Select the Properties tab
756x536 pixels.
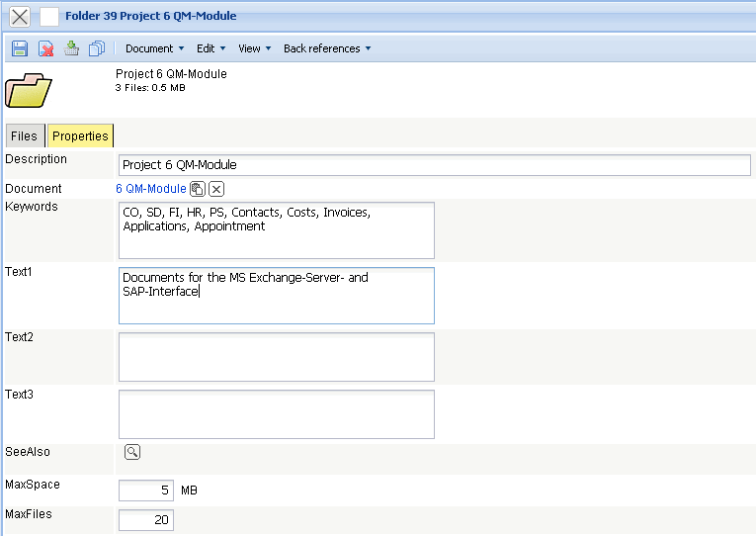(x=80, y=136)
